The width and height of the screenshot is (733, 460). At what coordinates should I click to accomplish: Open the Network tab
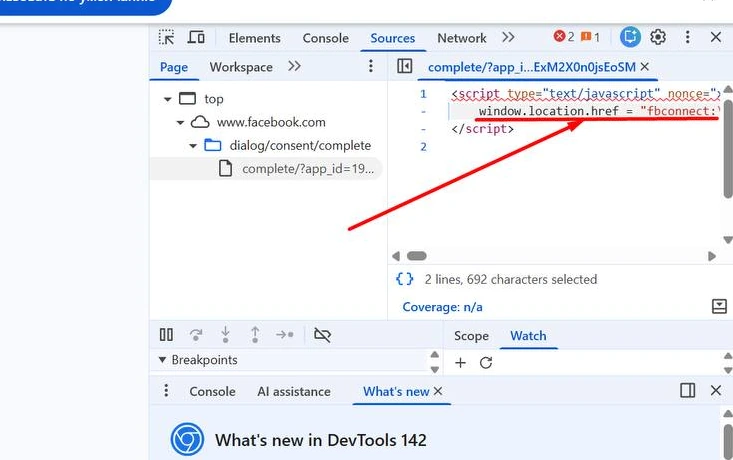tap(461, 38)
